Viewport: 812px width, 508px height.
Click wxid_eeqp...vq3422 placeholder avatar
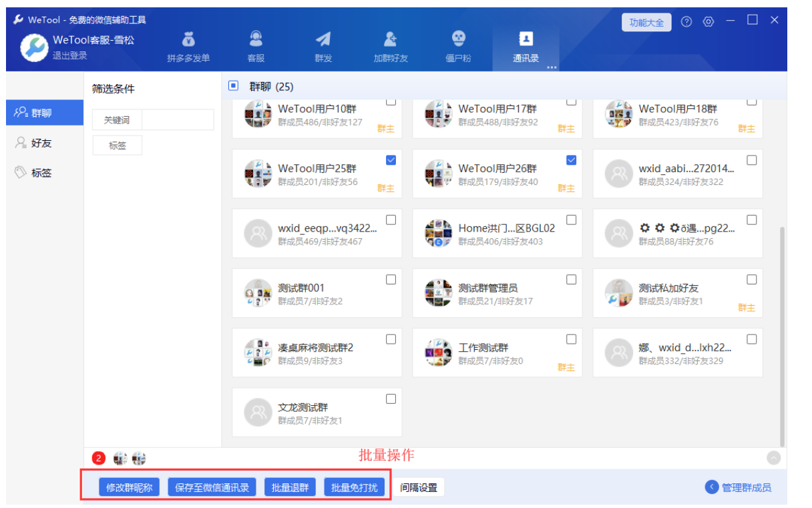point(258,234)
